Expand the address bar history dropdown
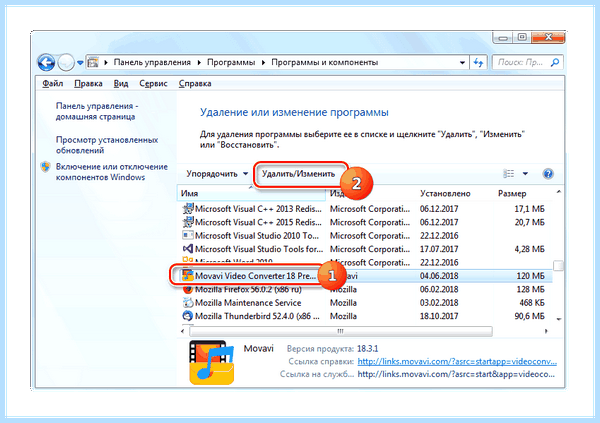Screen dimensions: 600x423 (462, 62)
